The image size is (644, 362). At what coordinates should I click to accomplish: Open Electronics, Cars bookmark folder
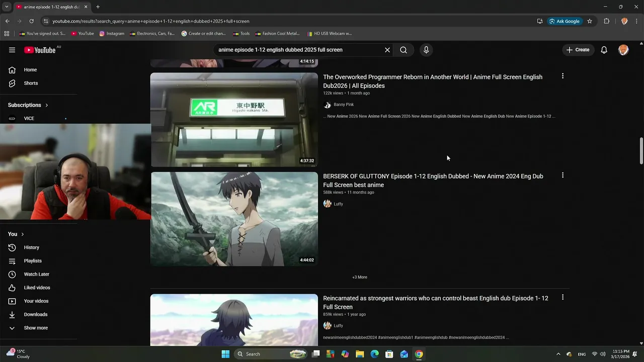click(x=152, y=34)
